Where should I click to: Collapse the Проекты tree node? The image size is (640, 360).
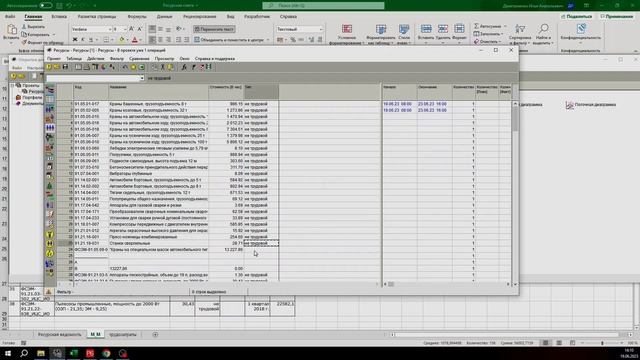(12, 85)
